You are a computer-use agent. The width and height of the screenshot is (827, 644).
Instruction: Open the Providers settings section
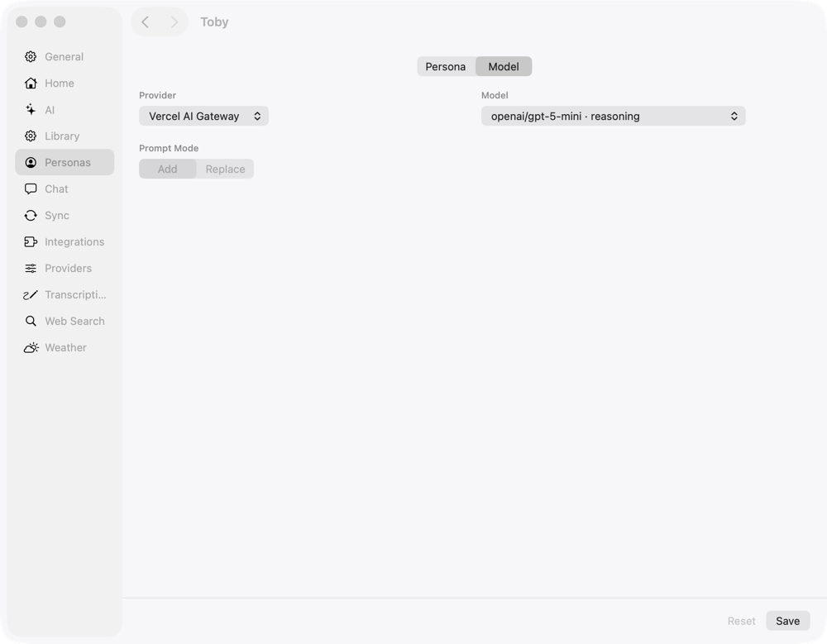[65, 268]
